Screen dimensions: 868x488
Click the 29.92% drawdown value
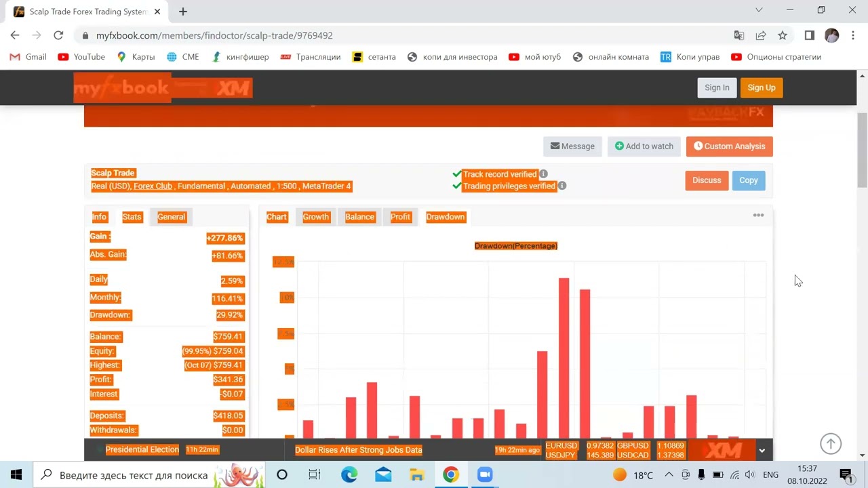(x=231, y=315)
